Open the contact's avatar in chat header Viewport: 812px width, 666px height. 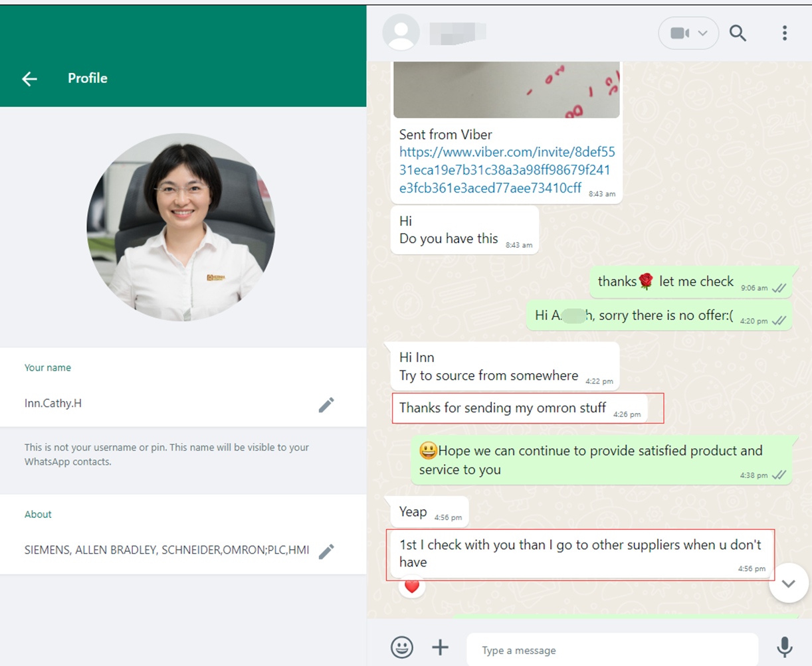[x=401, y=33]
